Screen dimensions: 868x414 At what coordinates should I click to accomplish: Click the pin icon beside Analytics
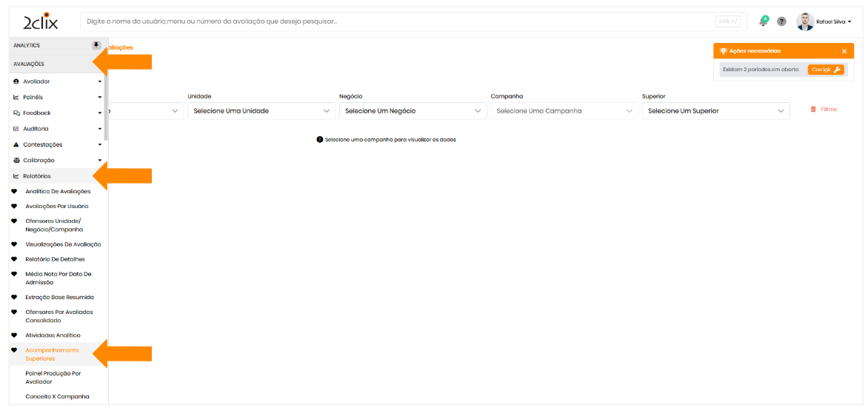[x=96, y=45]
